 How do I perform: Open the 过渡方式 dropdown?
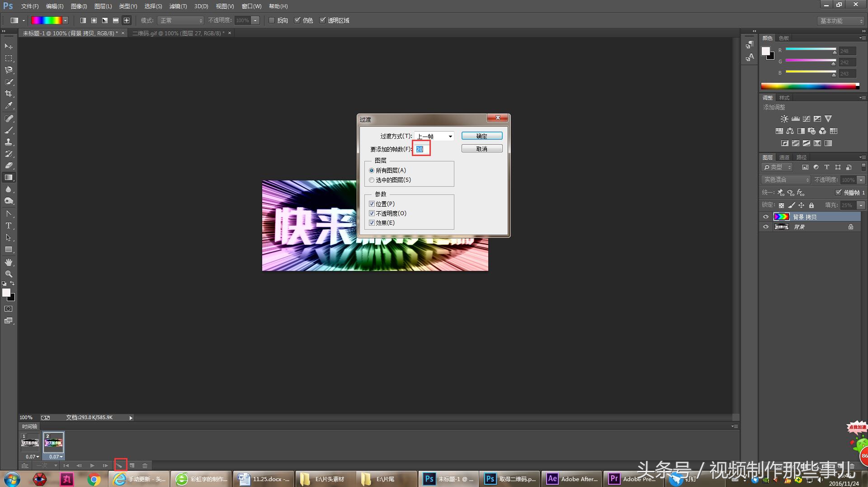[x=434, y=136]
